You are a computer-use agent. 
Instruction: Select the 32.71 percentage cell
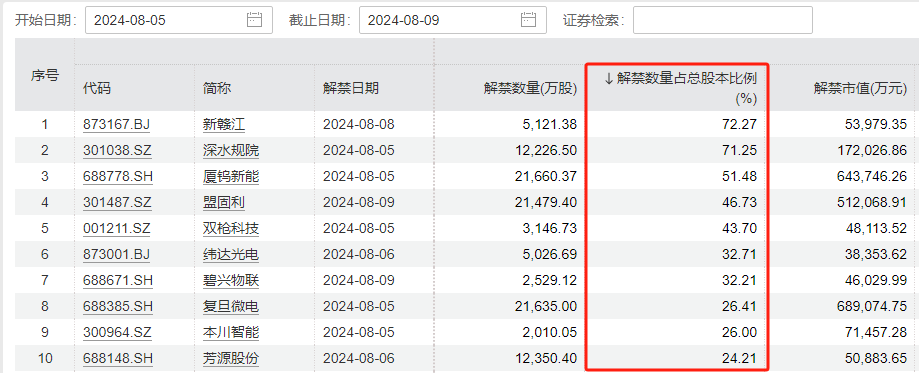pos(741,255)
